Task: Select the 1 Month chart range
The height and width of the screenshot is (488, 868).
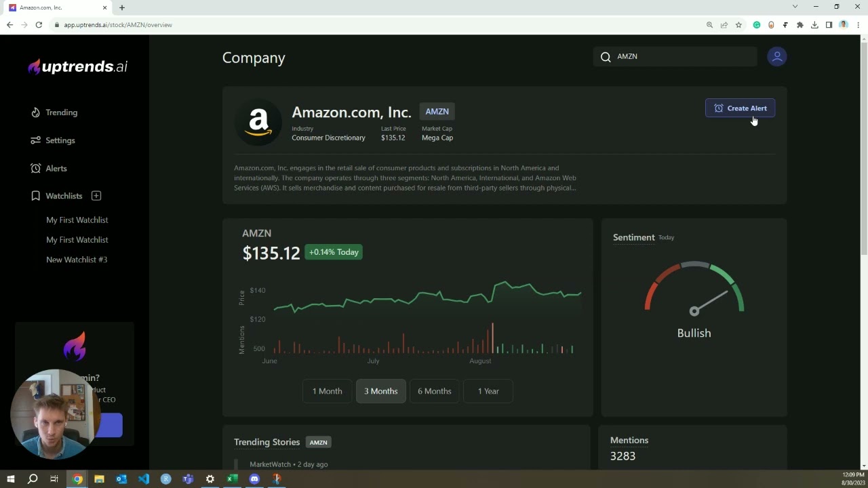Action: (x=327, y=391)
